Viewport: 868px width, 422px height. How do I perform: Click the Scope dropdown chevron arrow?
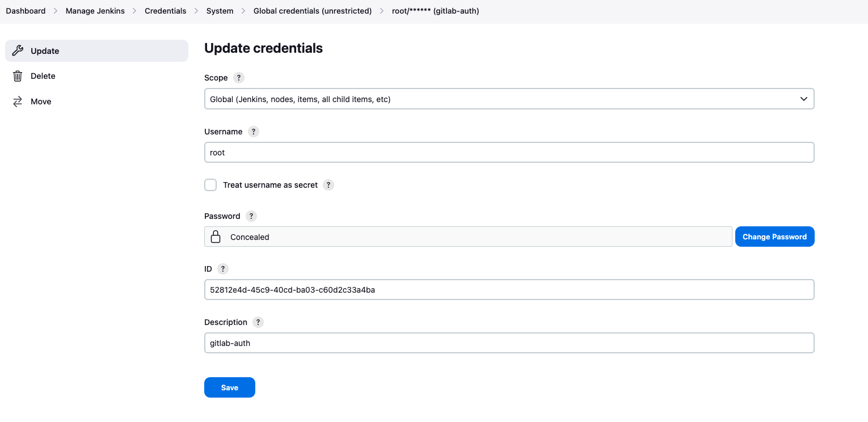click(x=804, y=99)
